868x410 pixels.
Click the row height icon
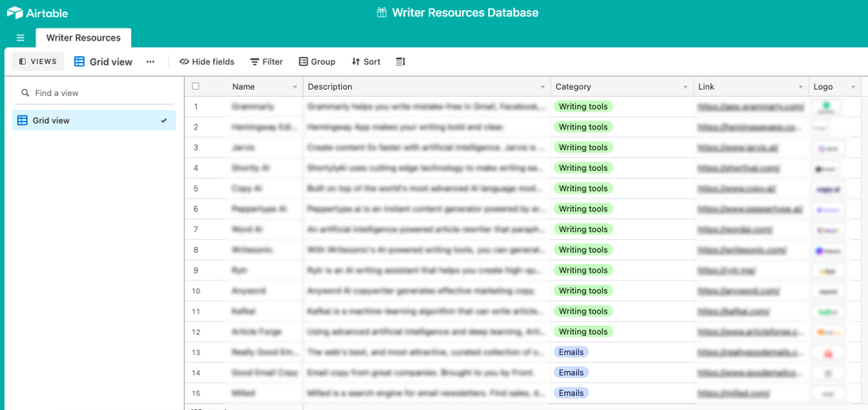tap(401, 62)
